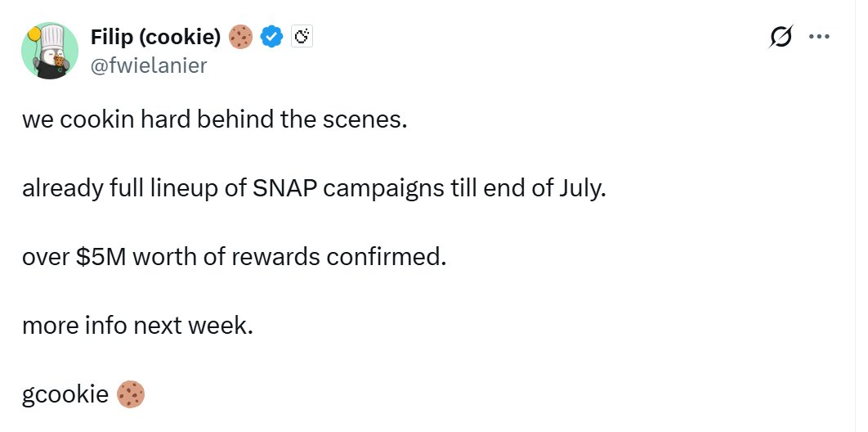Open the @fwielanier handle link
Screen dimensions: 868x432
(x=149, y=65)
